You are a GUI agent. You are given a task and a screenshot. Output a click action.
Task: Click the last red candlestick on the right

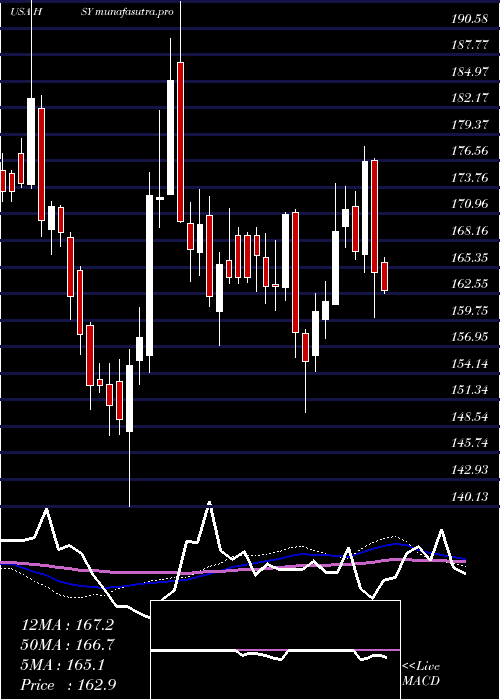(384, 277)
